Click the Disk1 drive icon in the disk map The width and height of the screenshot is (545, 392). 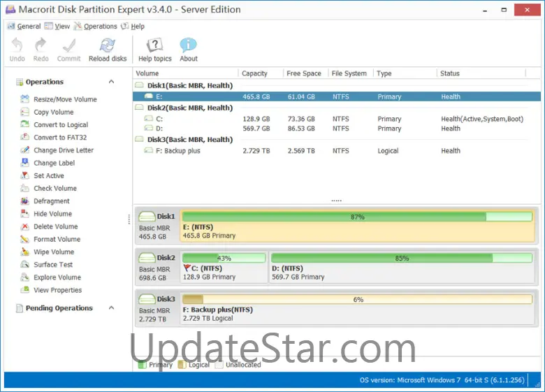(147, 216)
